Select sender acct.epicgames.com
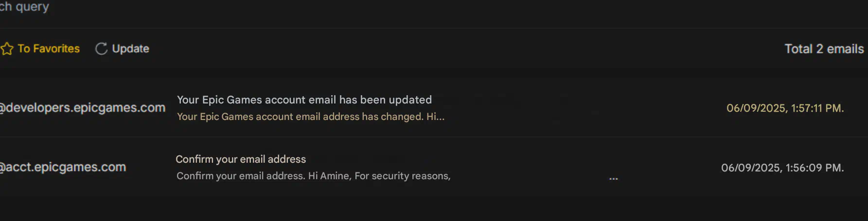Screen dimensions: 868x221 click(63, 167)
